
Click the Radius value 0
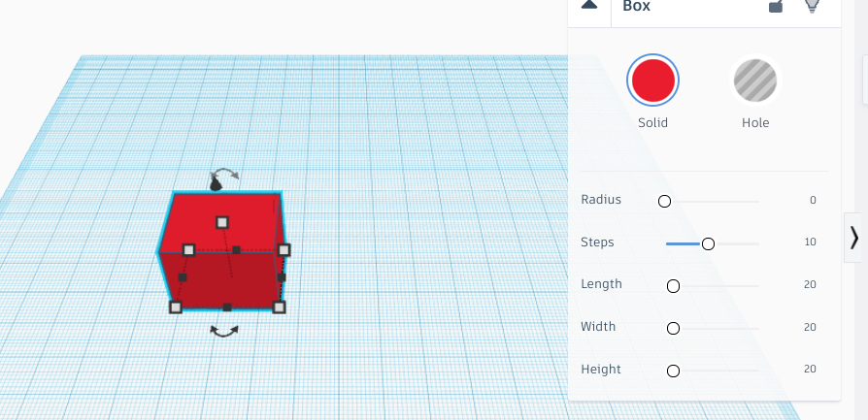click(x=813, y=201)
